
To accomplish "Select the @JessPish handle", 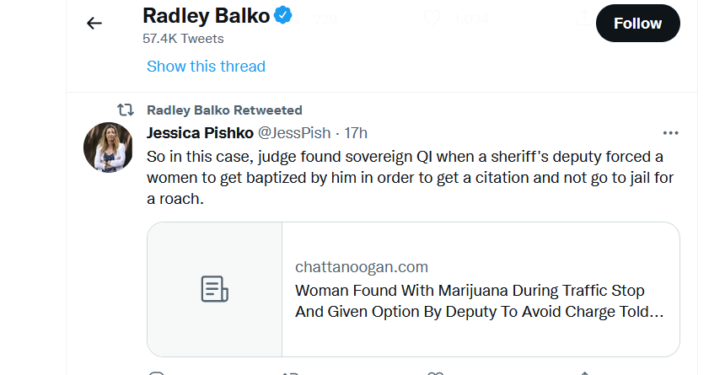I will (x=294, y=133).
